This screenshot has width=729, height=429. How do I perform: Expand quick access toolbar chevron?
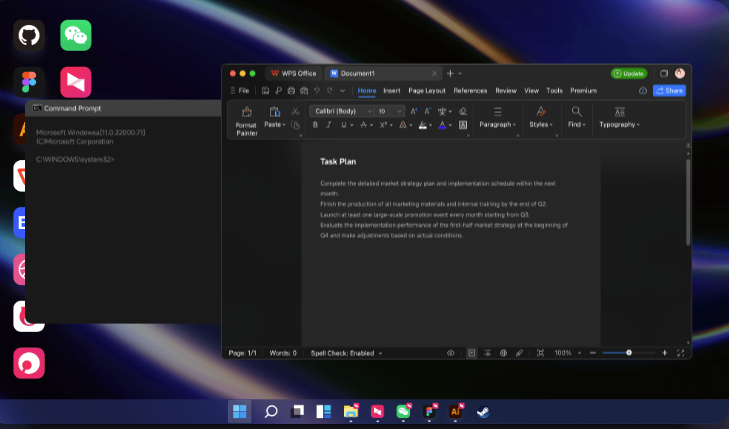pyautogui.click(x=343, y=91)
